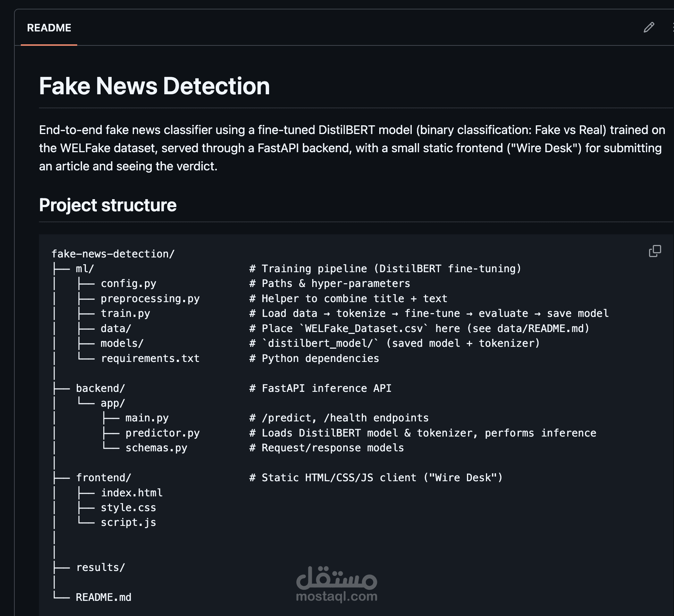674x616 pixels.
Task: Click the data/ folder entry
Action: (x=116, y=329)
